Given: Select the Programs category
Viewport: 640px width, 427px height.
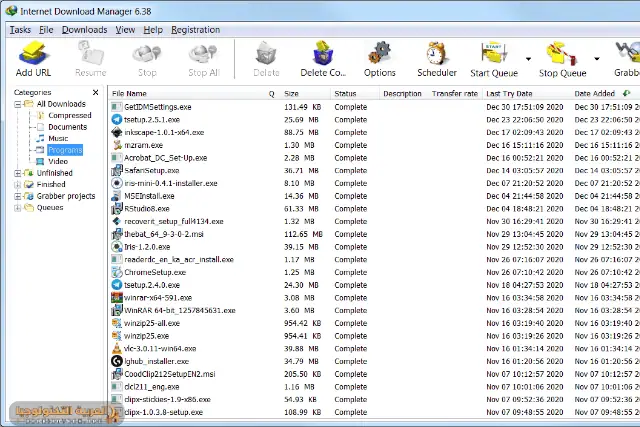Looking at the screenshot, I should (x=65, y=150).
